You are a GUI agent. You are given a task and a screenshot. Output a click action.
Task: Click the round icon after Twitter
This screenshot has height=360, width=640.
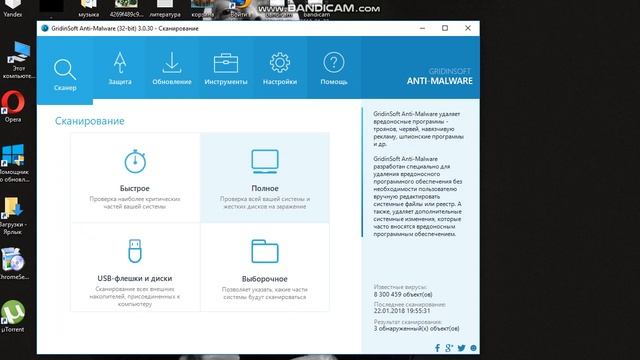coord(473,348)
